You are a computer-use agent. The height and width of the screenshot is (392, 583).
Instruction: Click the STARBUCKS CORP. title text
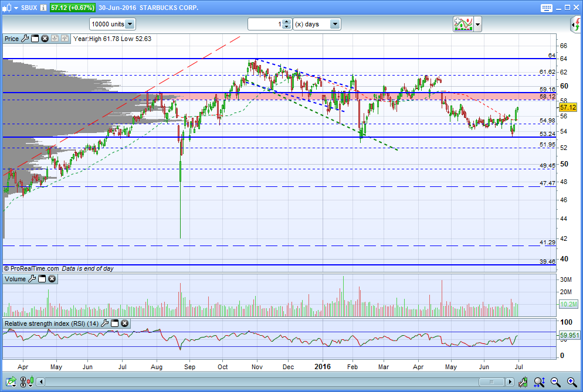(x=169, y=8)
